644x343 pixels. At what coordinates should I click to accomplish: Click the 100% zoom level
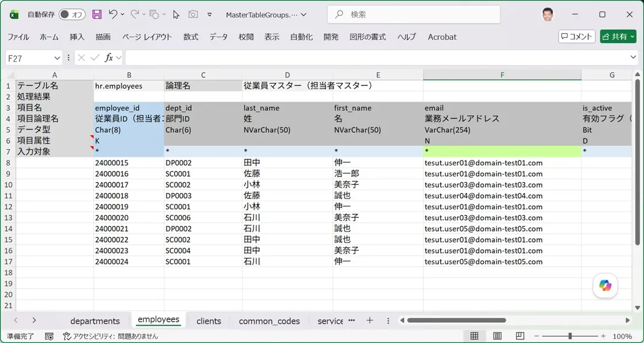coord(622,337)
